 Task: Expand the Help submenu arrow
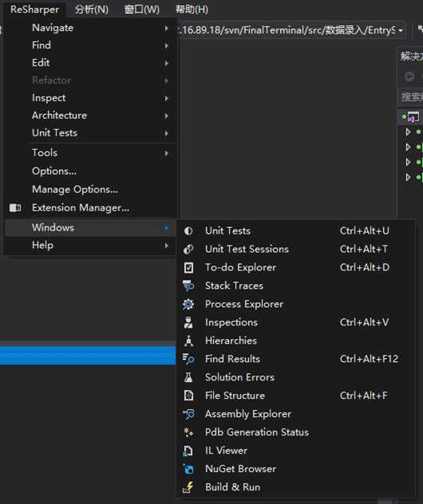click(167, 246)
